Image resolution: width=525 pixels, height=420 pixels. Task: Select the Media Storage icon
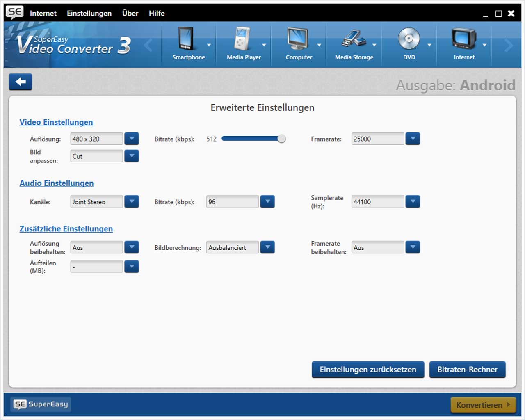[x=353, y=40]
